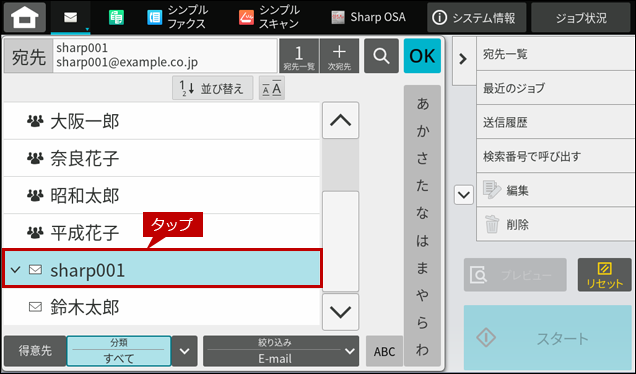The width and height of the screenshot is (636, 374).
Task: Choose 削除 in action panel
Action: [556, 224]
